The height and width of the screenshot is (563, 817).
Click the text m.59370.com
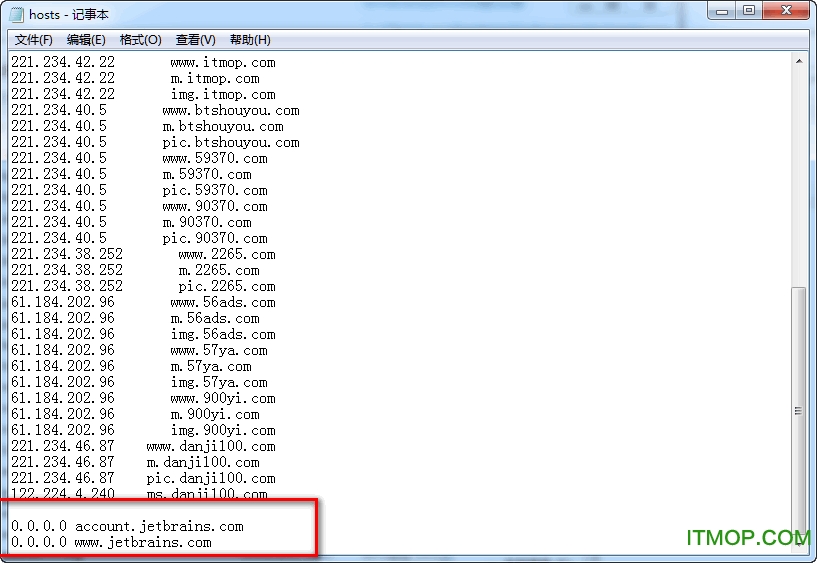(x=207, y=174)
